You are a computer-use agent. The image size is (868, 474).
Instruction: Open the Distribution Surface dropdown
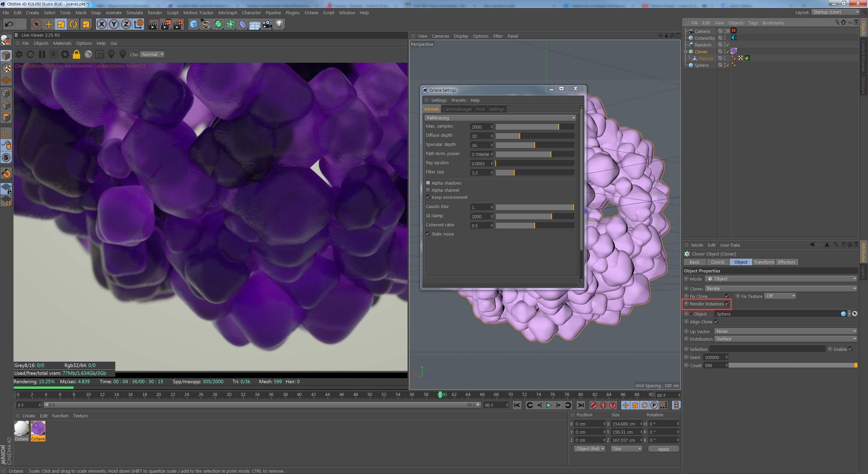coord(786,339)
